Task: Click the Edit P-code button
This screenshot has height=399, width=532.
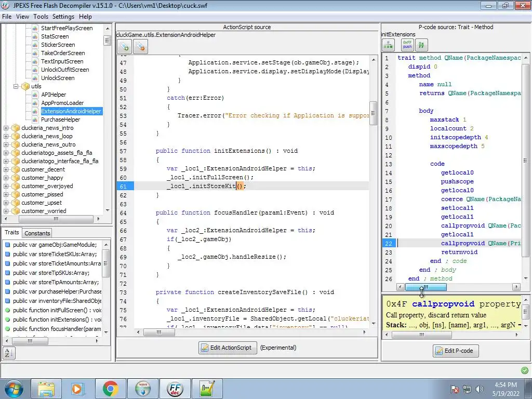Action: (x=455, y=351)
